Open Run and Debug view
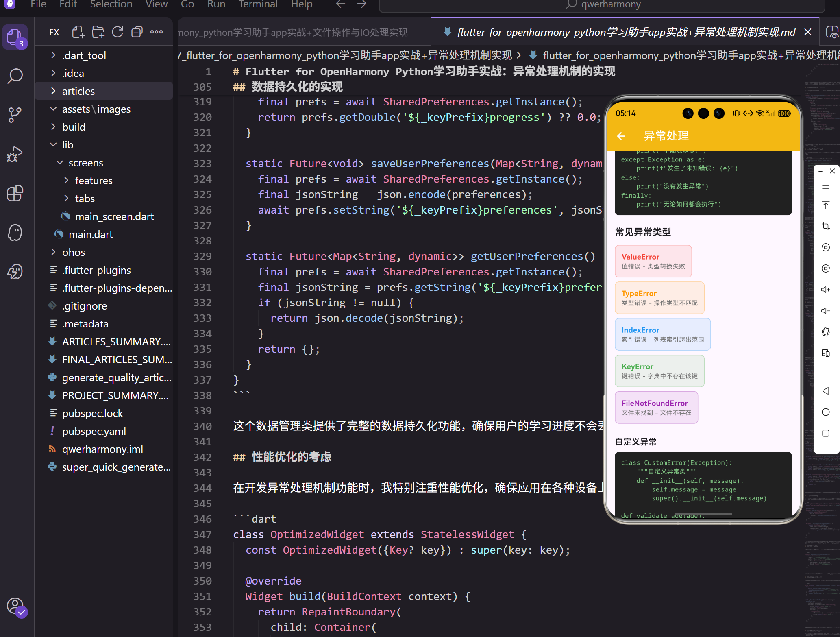 click(15, 154)
